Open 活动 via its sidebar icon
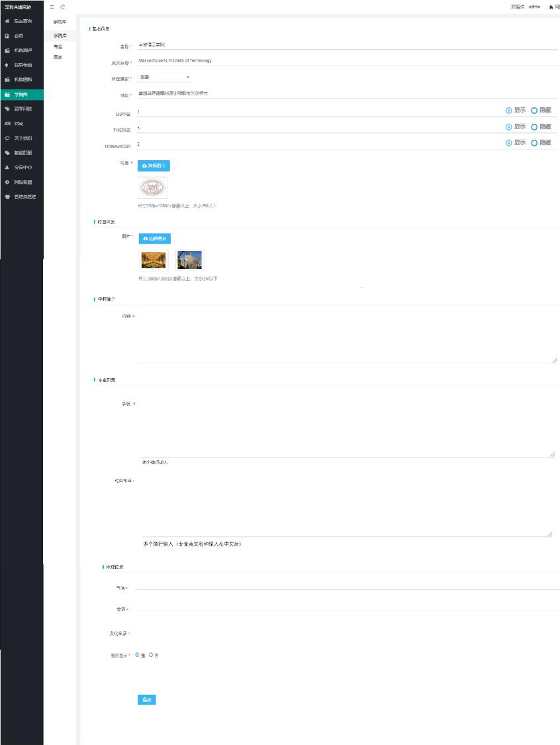560x745 pixels. [x=7, y=124]
